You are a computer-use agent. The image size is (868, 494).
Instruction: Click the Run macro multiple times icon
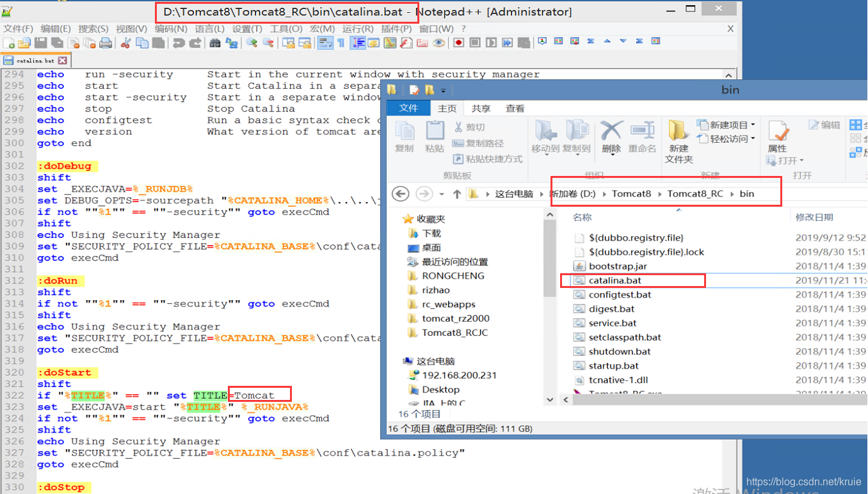coord(508,43)
